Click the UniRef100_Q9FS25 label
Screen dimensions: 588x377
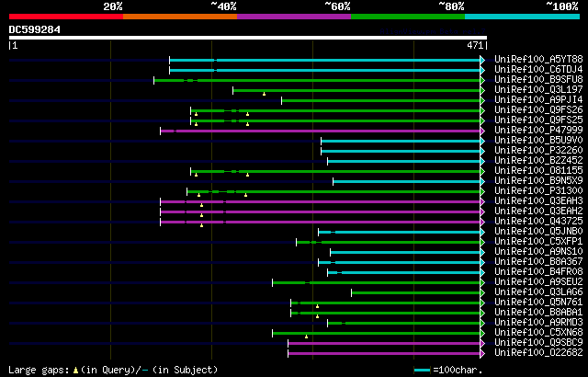click(x=538, y=120)
